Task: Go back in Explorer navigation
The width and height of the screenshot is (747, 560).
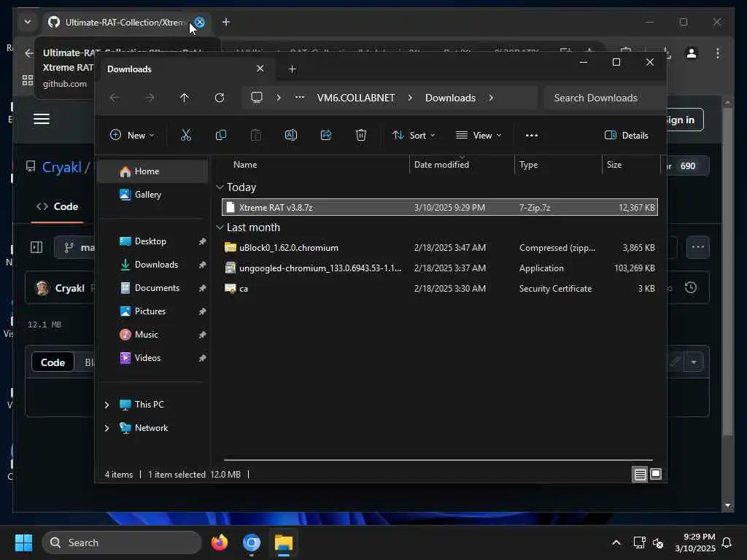Action: (115, 98)
